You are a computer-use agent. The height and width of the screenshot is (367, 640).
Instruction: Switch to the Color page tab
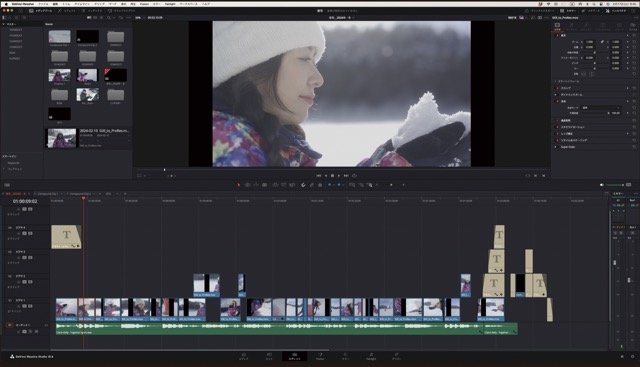[x=345, y=356]
